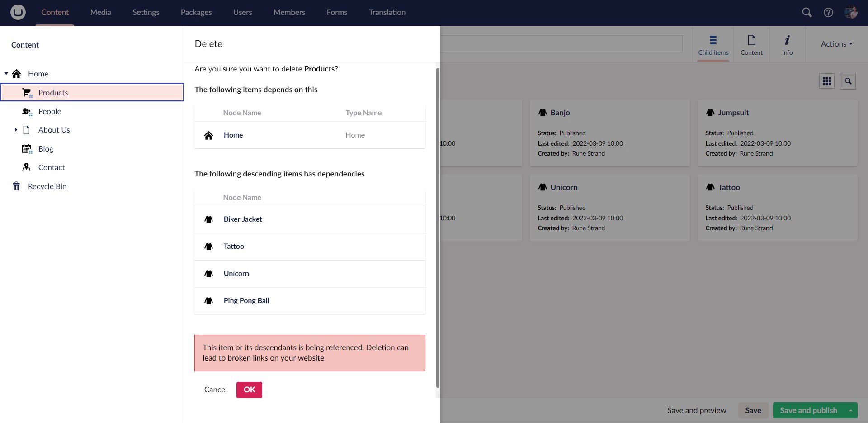Click the Contact map pin icon
The width and height of the screenshot is (868, 423).
click(x=27, y=167)
